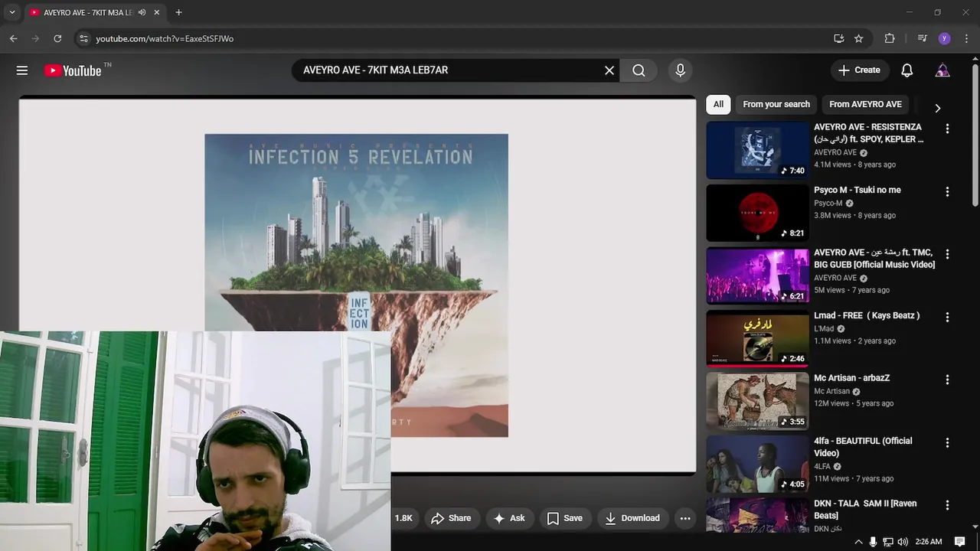Ask about this video
This screenshot has height=551, width=980.
(x=509, y=518)
